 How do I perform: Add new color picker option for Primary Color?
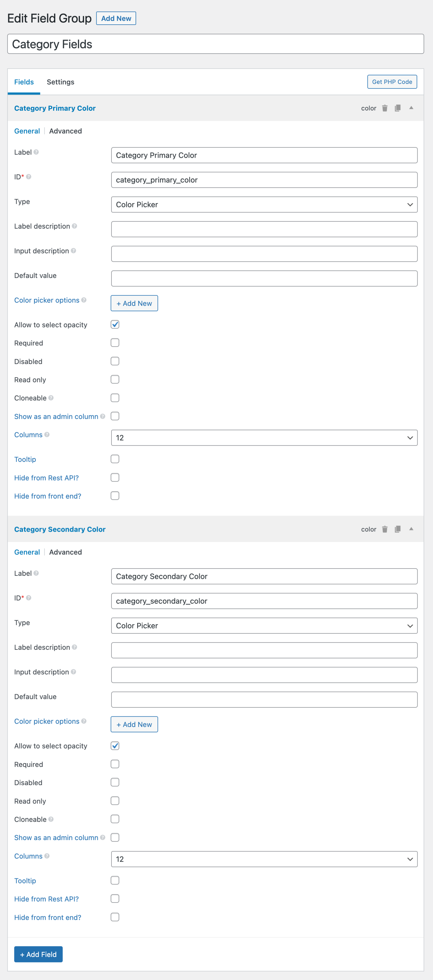[x=134, y=303]
